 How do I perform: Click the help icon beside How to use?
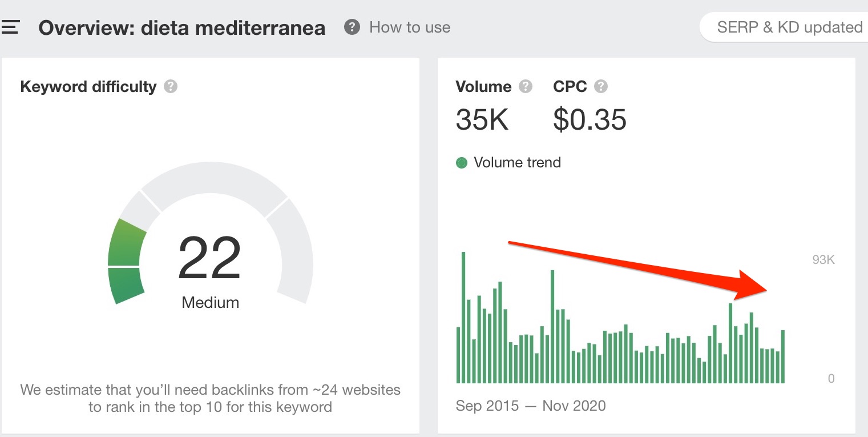tap(352, 27)
